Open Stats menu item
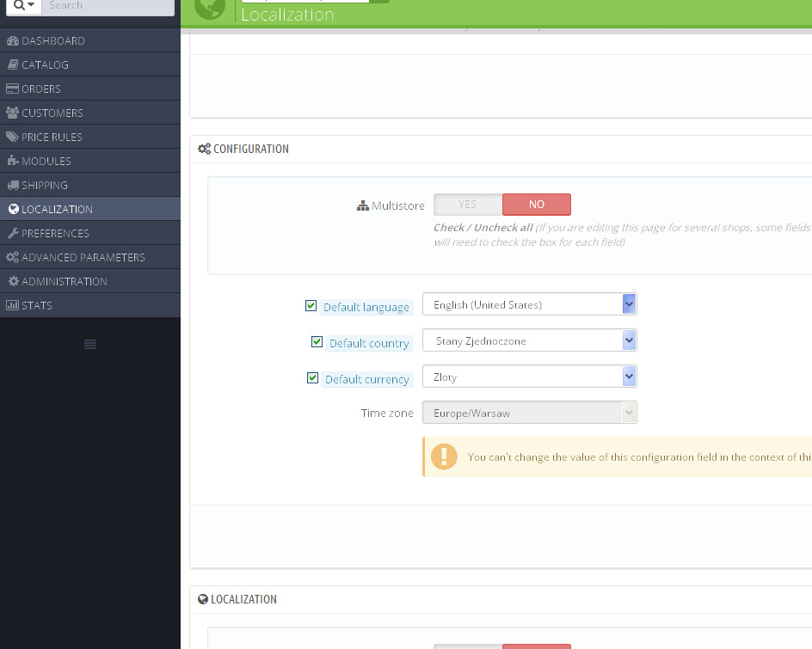812x649 pixels. (x=90, y=305)
